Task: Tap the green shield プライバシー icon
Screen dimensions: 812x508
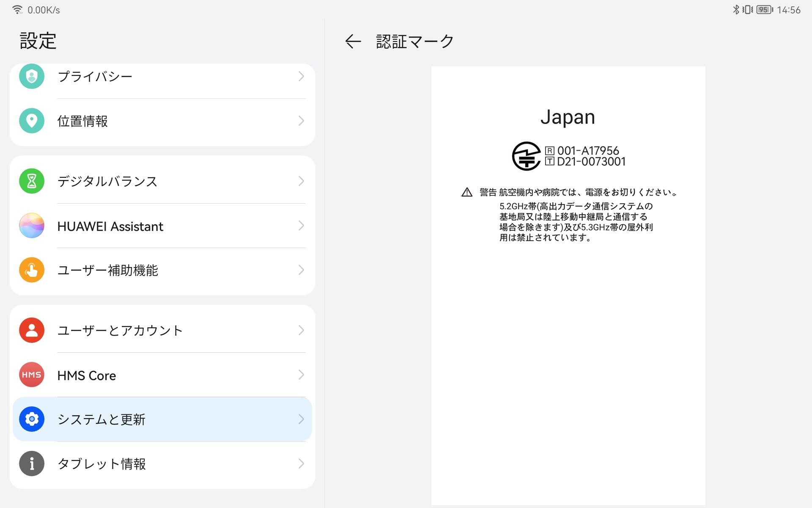Action: tap(32, 76)
